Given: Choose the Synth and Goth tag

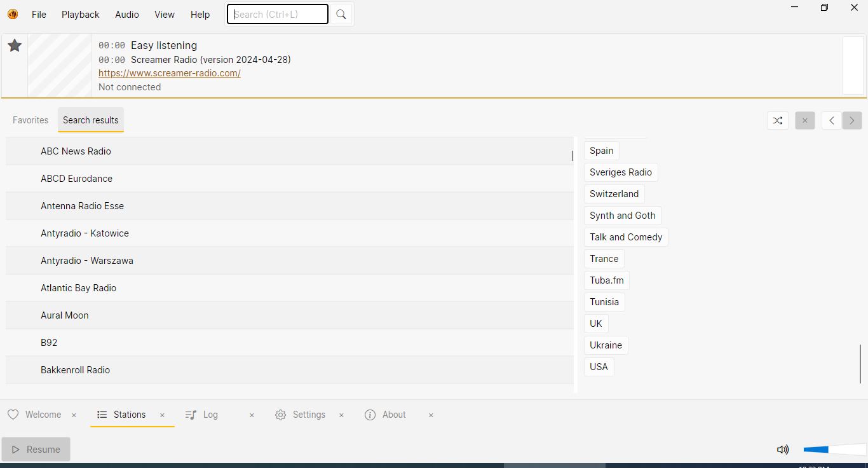Looking at the screenshot, I should coord(623,216).
